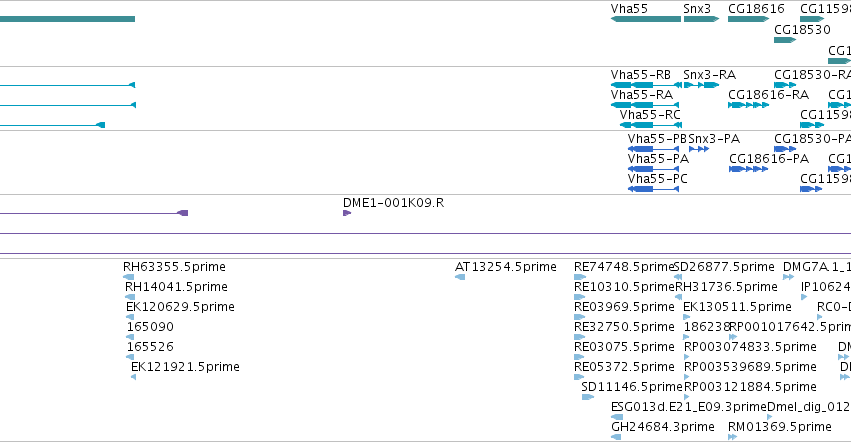The height and width of the screenshot is (442, 851).
Task: Click the Vha55-PC protein feature
Action: [653, 189]
